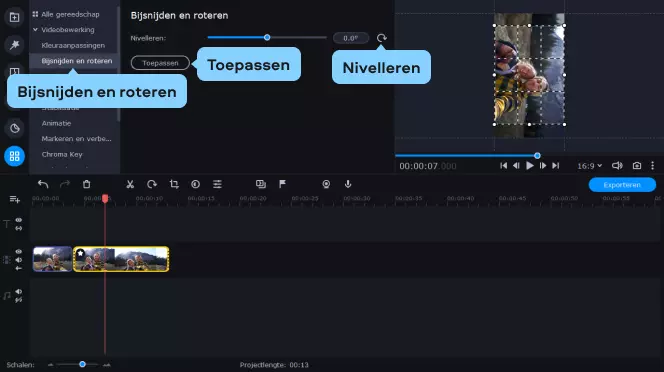Click the split clip scissors icon
The width and height of the screenshot is (664, 372).
tap(130, 184)
